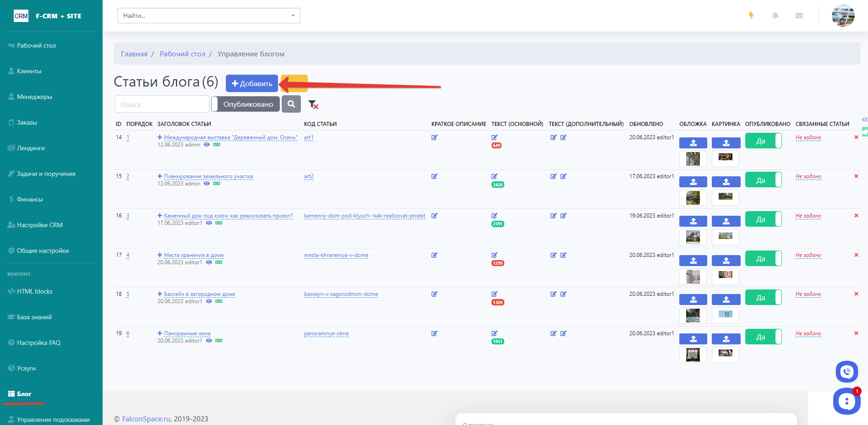Open the Найти dropdown in the header
868x425 pixels.
[x=208, y=16]
